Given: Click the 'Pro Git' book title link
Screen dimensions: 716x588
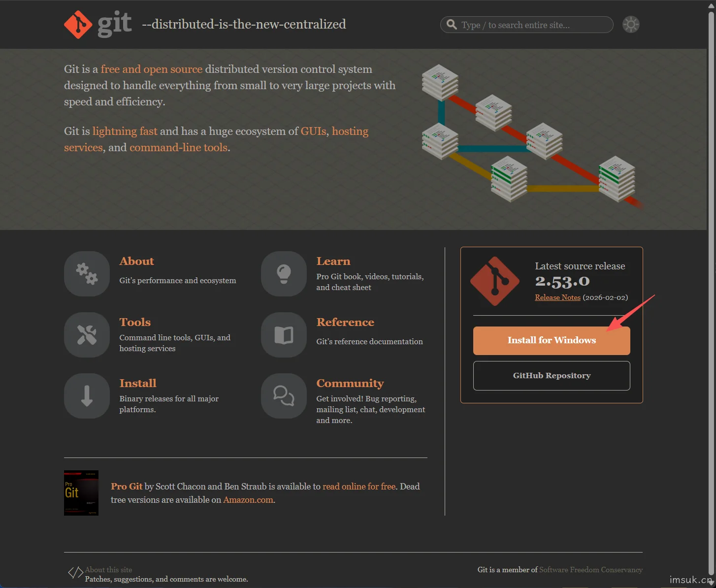Looking at the screenshot, I should [127, 487].
